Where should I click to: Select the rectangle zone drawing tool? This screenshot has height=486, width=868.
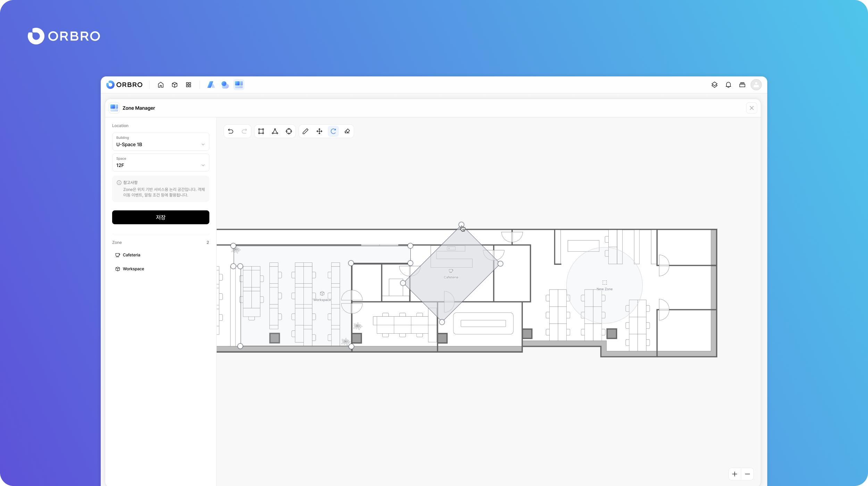261,131
